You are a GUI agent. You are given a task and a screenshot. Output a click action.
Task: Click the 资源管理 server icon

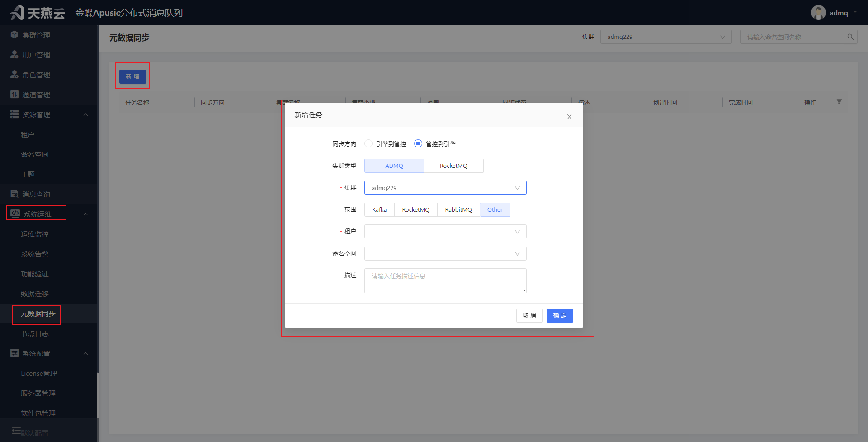[x=14, y=114]
